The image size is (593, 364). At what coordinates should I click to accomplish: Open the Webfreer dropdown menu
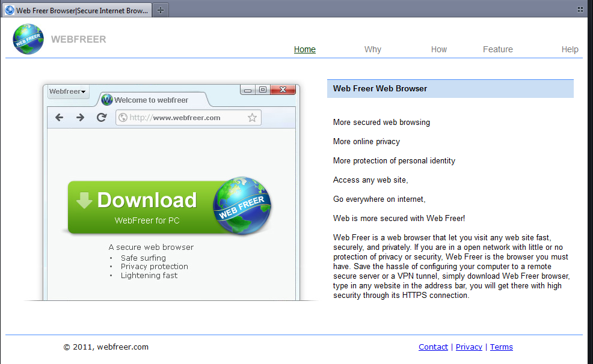[67, 91]
